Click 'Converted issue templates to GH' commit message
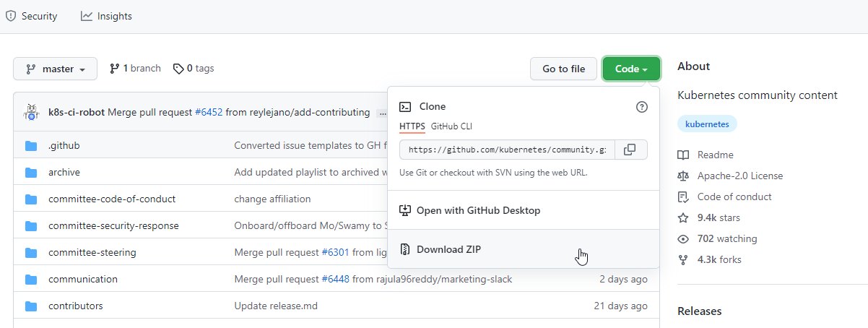The height and width of the screenshot is (328, 868). [x=311, y=145]
